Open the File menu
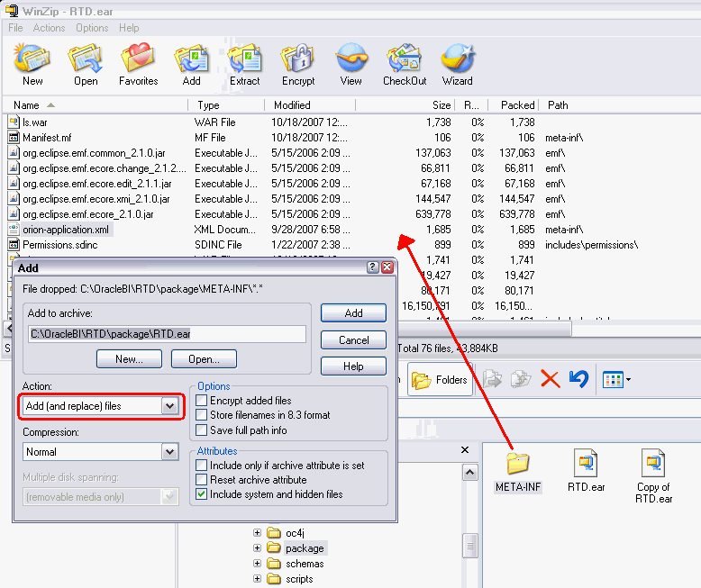The width and height of the screenshot is (701, 588). tap(15, 28)
